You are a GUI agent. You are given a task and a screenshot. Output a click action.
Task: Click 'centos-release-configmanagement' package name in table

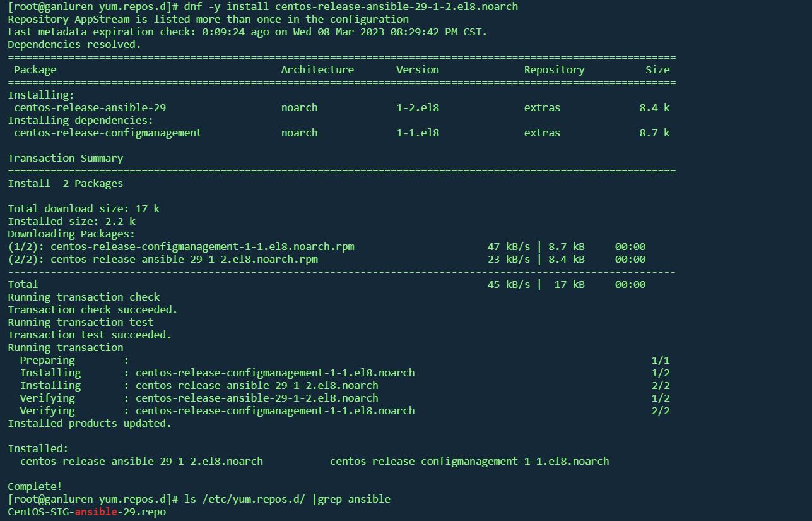(108, 133)
